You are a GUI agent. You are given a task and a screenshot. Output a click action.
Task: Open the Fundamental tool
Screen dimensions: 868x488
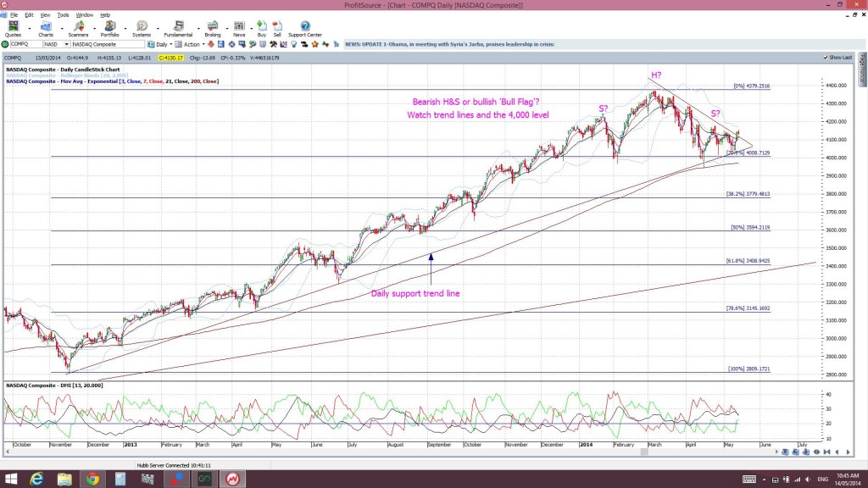[x=178, y=29]
